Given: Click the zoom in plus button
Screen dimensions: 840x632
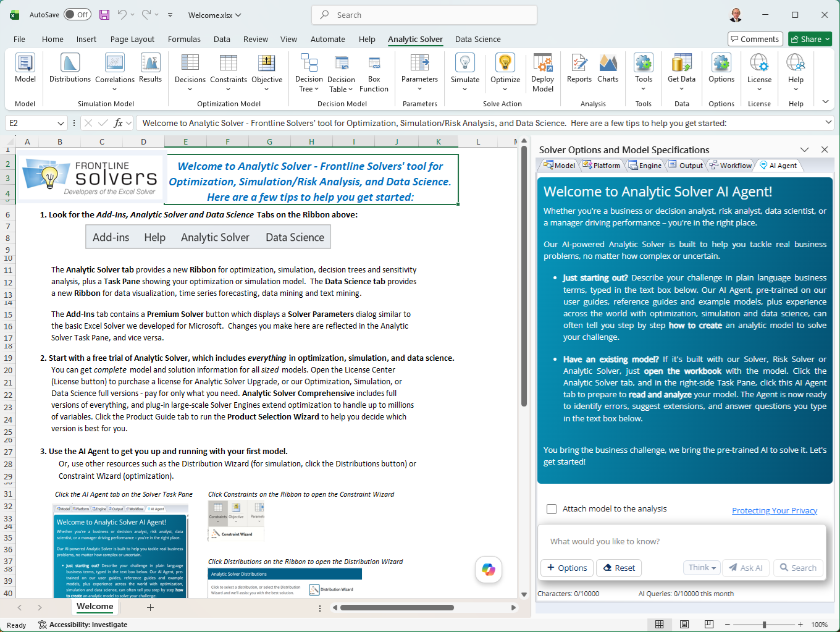Looking at the screenshot, I should click(x=800, y=625).
